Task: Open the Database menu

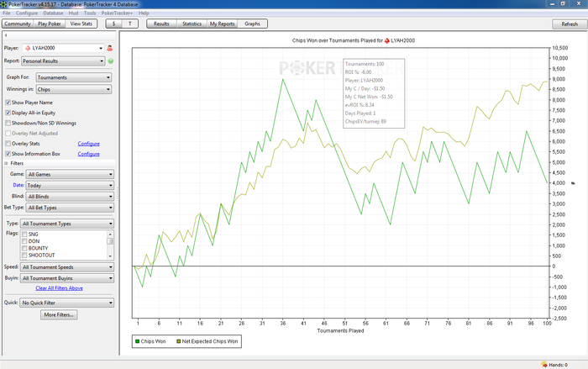Action: pos(53,13)
